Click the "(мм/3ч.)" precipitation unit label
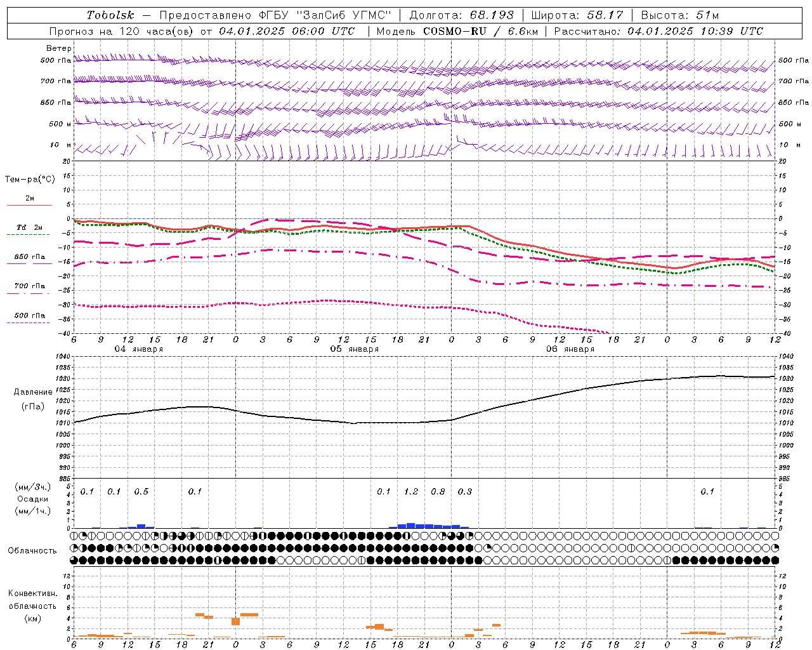812x650 pixels. (x=33, y=487)
